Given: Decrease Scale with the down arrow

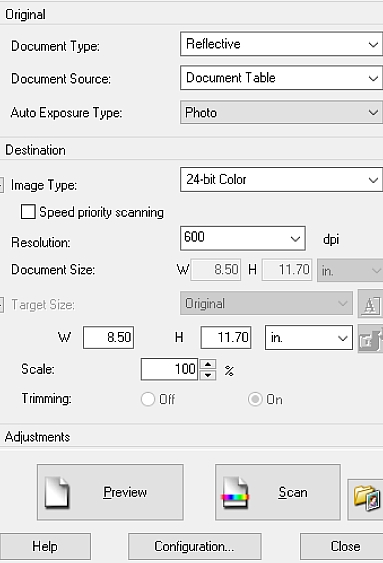Looking at the screenshot, I should [x=208, y=375].
